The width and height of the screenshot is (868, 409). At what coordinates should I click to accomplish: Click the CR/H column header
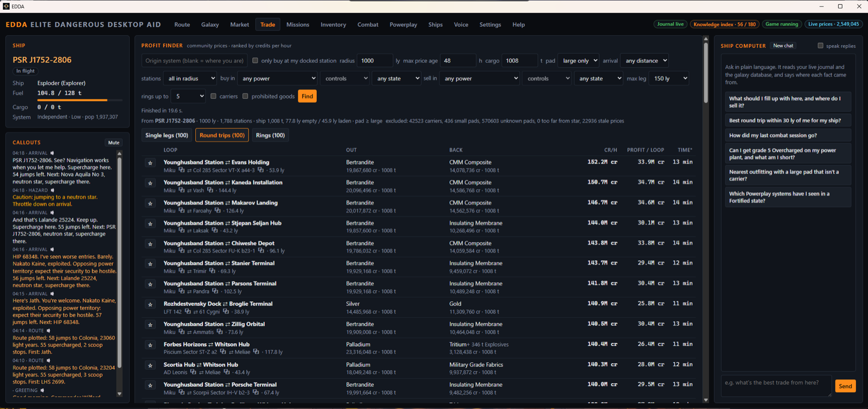click(610, 150)
